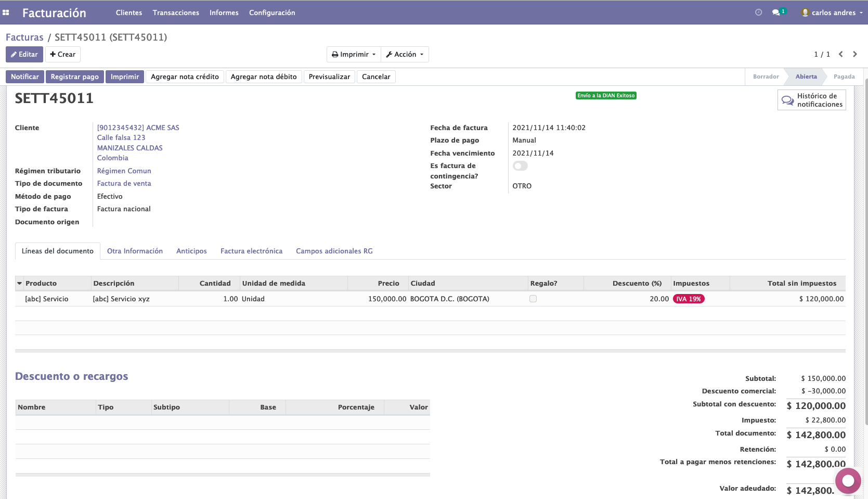
Task: Click the Histórico de notificaciones button
Action: click(x=811, y=100)
